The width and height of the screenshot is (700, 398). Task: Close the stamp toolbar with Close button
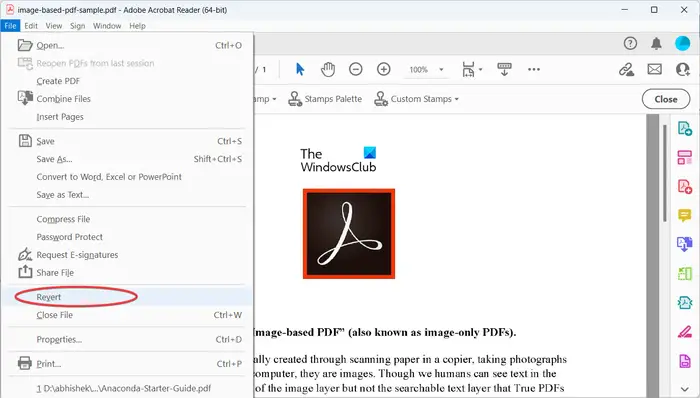(x=666, y=99)
